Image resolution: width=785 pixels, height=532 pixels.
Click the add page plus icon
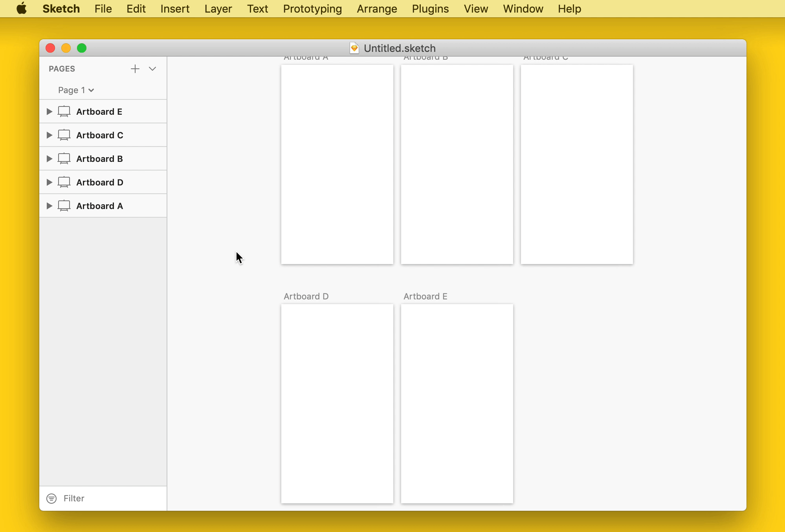click(x=135, y=69)
